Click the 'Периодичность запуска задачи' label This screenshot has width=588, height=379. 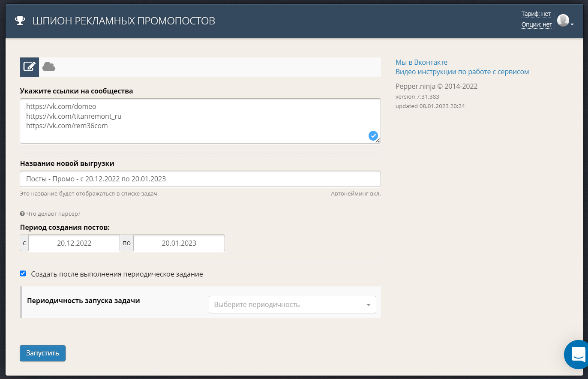point(84,300)
